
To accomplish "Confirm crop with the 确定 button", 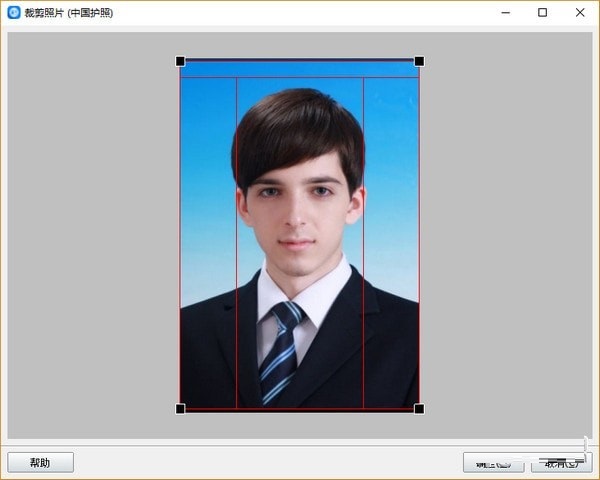I will [x=493, y=462].
